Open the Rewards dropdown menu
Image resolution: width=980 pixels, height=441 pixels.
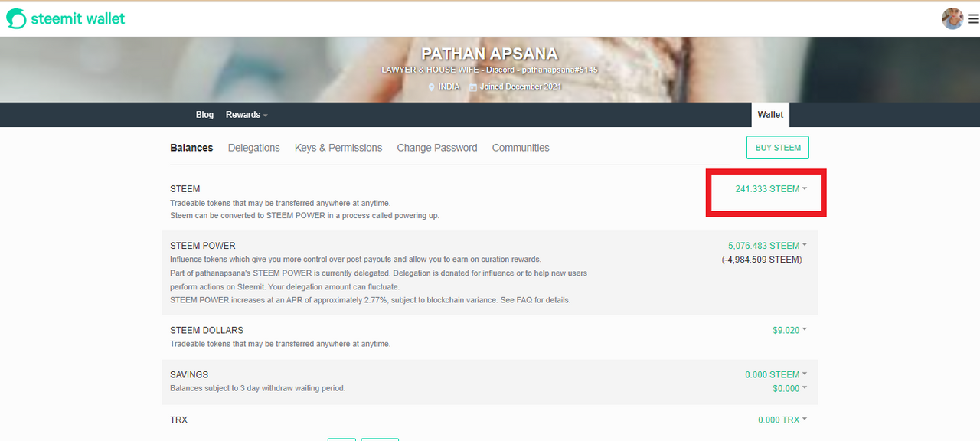[x=247, y=115]
